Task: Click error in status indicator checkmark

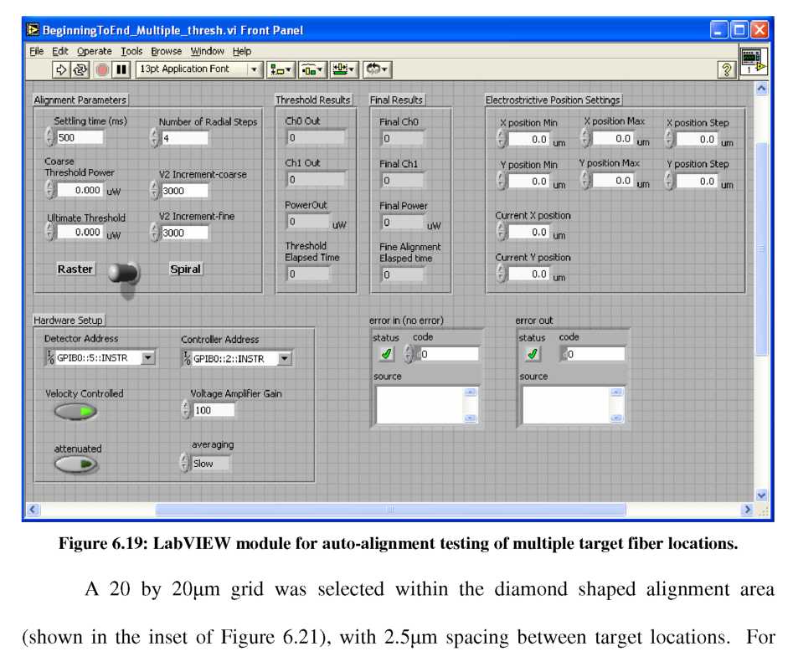Action: (386, 354)
